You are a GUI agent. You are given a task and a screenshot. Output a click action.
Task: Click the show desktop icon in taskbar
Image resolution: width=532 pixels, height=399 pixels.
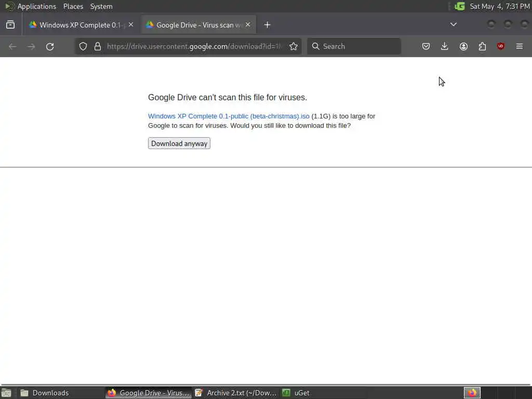[x=6, y=393]
